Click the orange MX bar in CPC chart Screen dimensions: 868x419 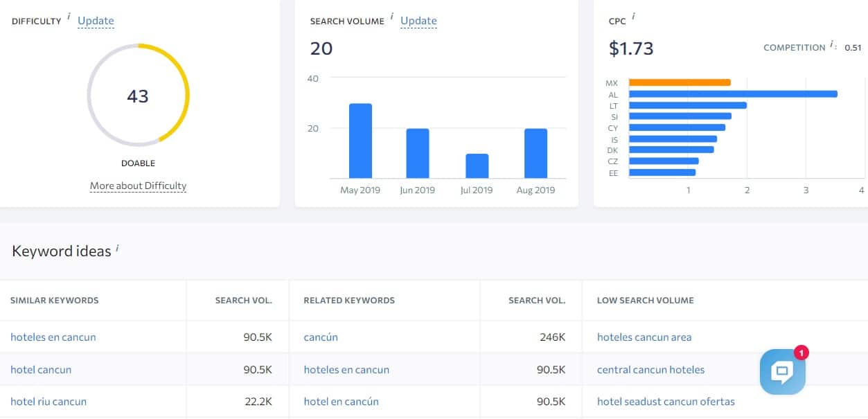[680, 82]
